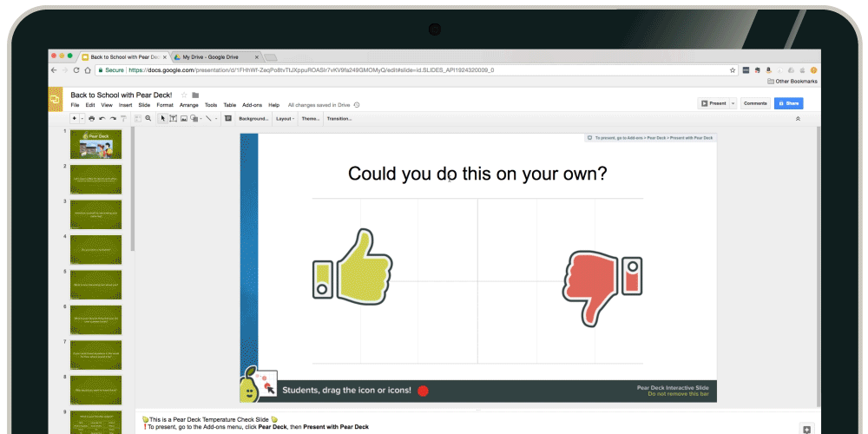Viewport: 868px width, 434px height.
Task: Click the Comments button
Action: pos(755,103)
